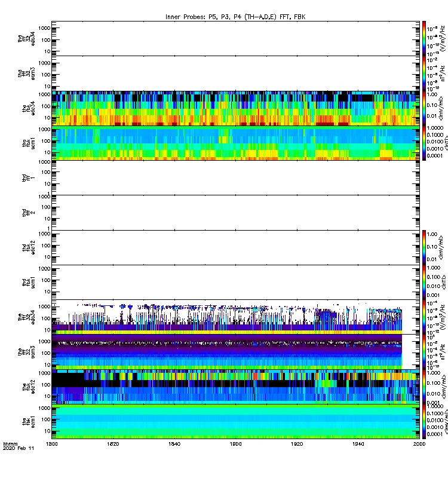The height and width of the screenshot is (478, 448).
Task: Click the tha edc34 FFT colorbar at top
Action: point(424,38)
